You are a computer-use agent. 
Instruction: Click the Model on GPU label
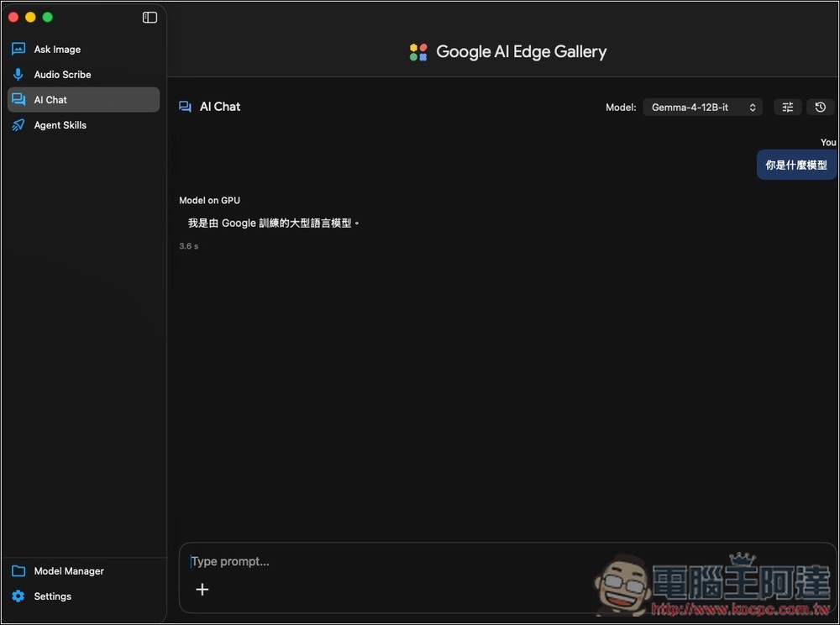coord(209,200)
